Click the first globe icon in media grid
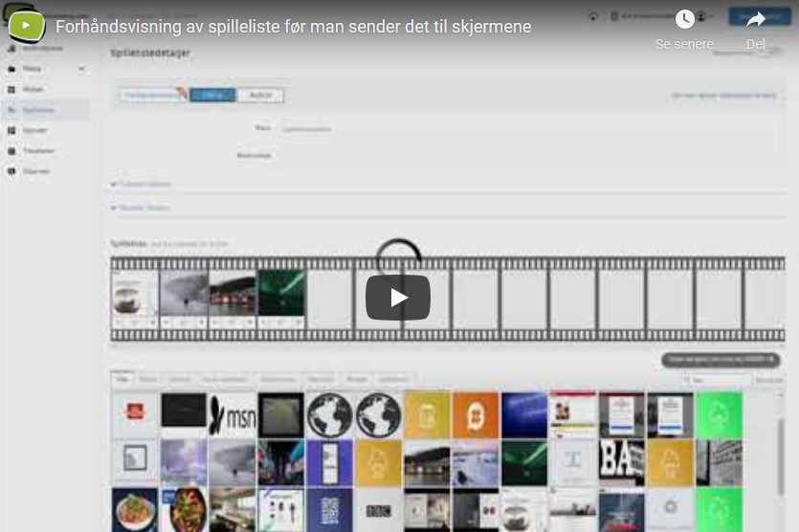This screenshot has height=532, width=799. [x=330, y=415]
